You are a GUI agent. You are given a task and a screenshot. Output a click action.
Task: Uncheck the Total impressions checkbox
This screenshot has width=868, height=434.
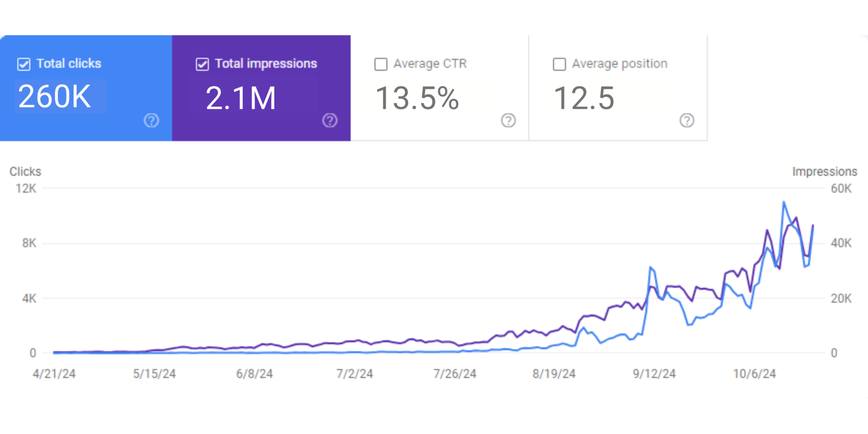click(202, 64)
